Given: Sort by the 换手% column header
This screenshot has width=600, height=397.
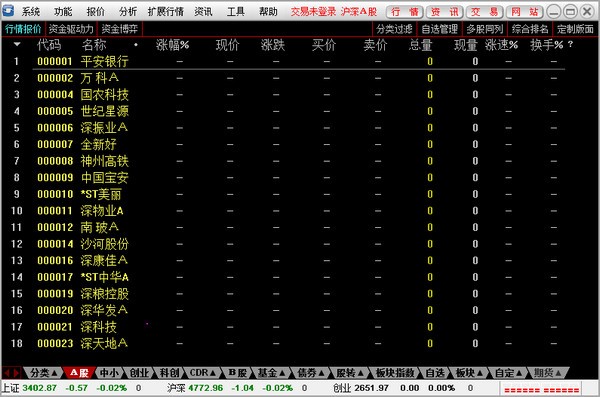Looking at the screenshot, I should pos(546,45).
